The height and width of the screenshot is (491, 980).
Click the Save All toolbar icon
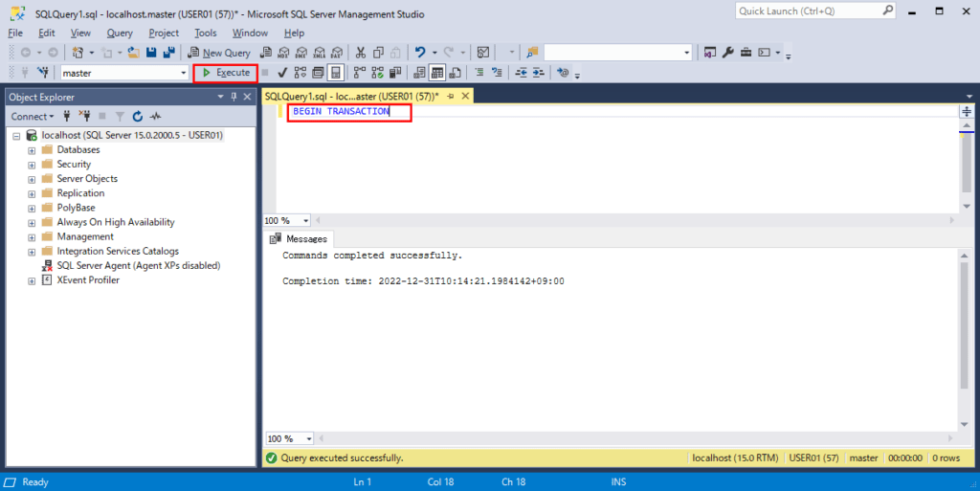click(169, 53)
